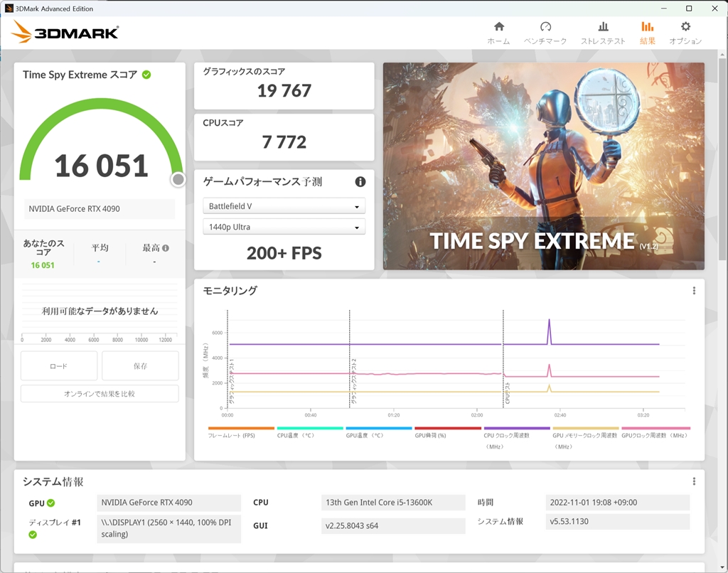
Task: Toggle the GPU負荷 (%) legend series
Action: (x=448, y=433)
